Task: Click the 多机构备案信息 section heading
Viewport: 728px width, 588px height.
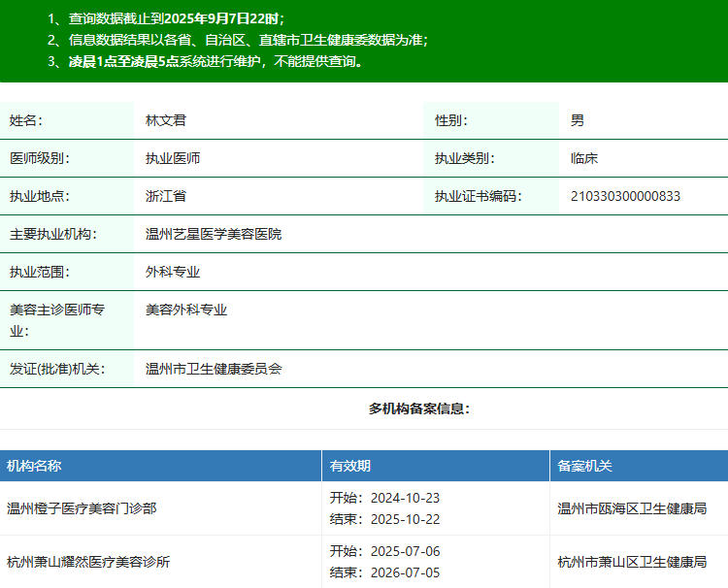Action: point(419,408)
